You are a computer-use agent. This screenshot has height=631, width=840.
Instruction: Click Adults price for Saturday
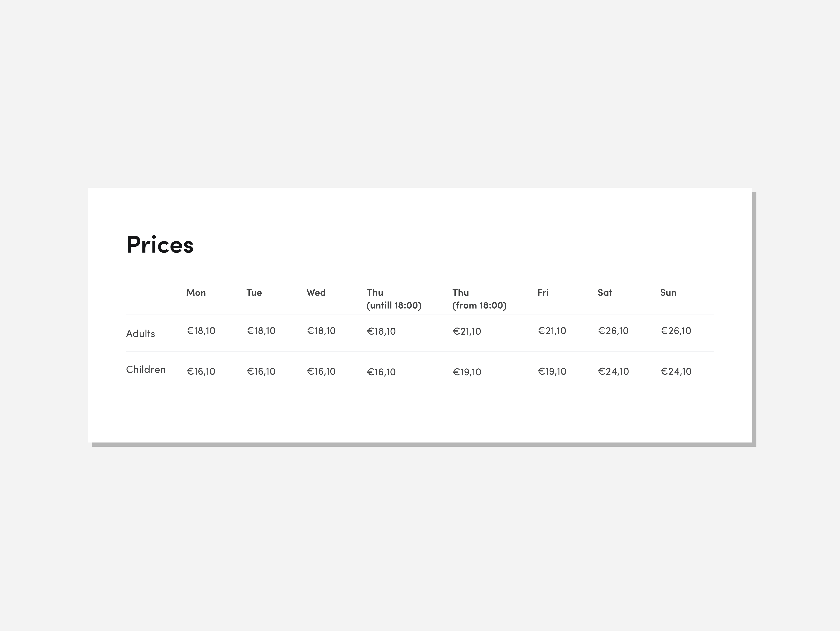click(x=613, y=331)
